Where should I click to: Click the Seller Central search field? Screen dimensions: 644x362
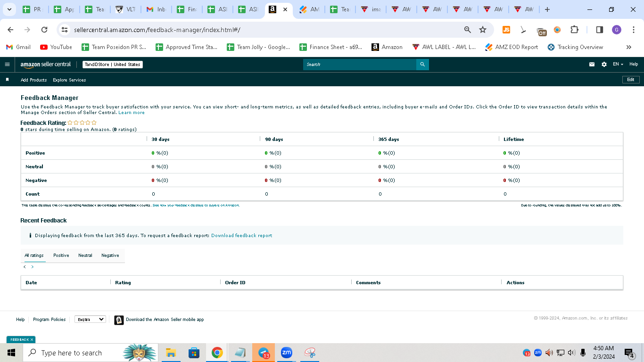(x=360, y=65)
